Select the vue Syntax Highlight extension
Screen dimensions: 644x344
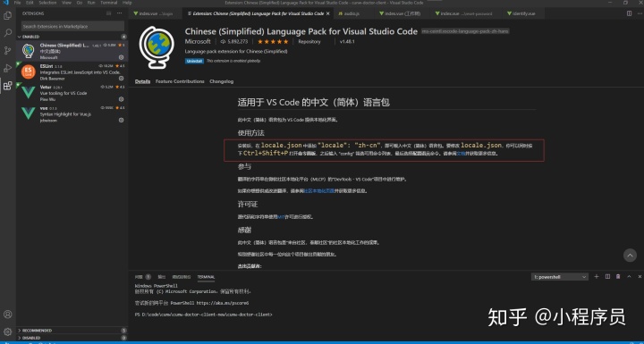click(72, 113)
